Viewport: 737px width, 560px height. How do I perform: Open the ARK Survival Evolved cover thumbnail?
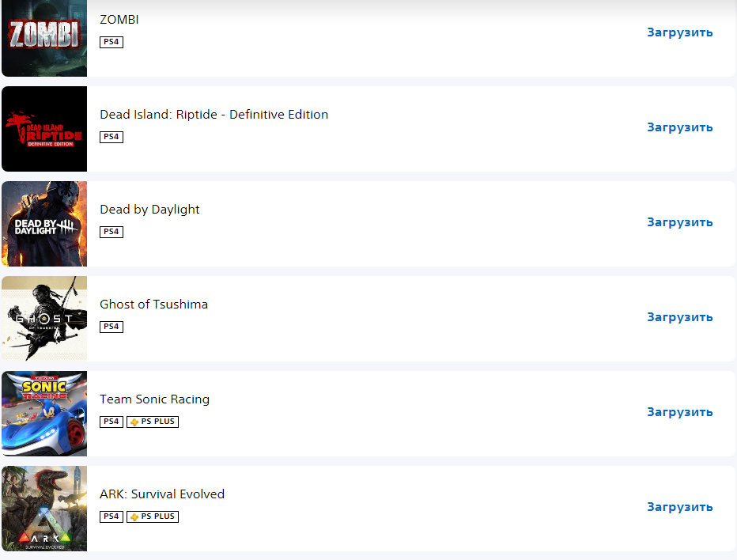44,509
